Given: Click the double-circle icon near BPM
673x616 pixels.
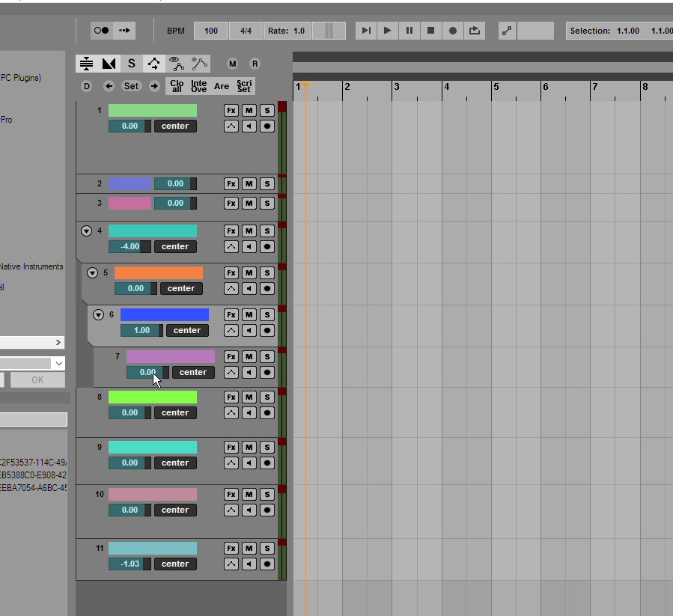Looking at the screenshot, I should click(x=102, y=31).
